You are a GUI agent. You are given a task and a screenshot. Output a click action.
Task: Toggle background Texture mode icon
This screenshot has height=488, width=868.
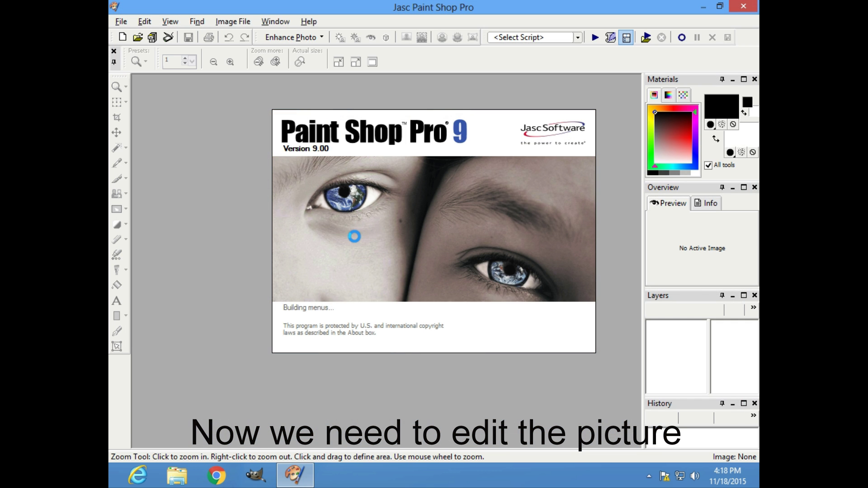click(741, 152)
